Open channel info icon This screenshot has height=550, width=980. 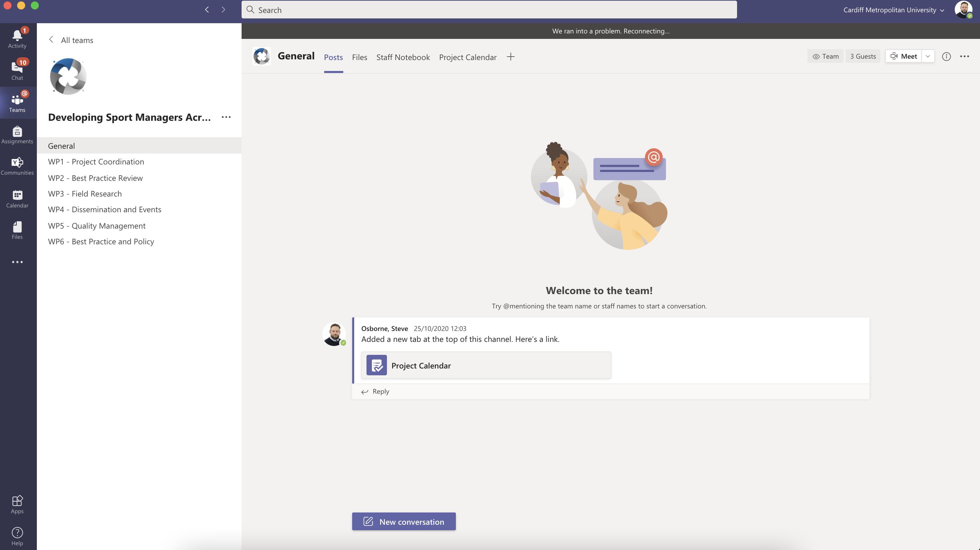(x=946, y=56)
